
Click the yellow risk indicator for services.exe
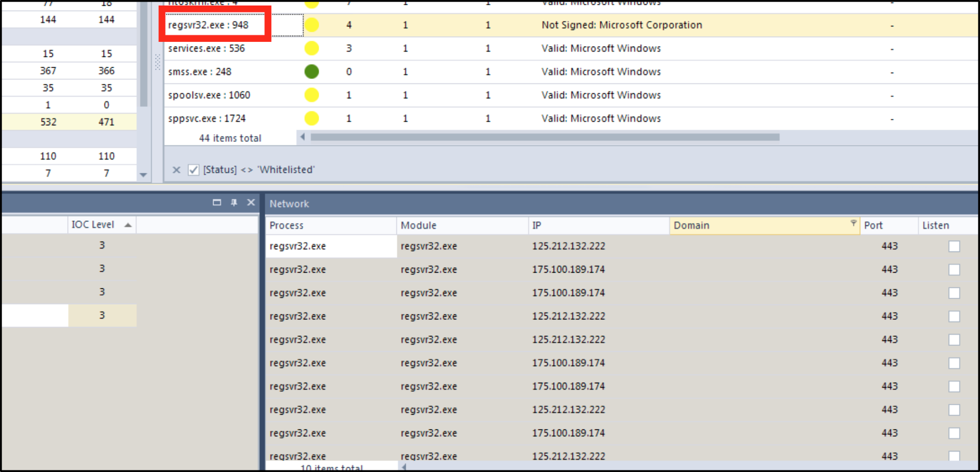(311, 49)
